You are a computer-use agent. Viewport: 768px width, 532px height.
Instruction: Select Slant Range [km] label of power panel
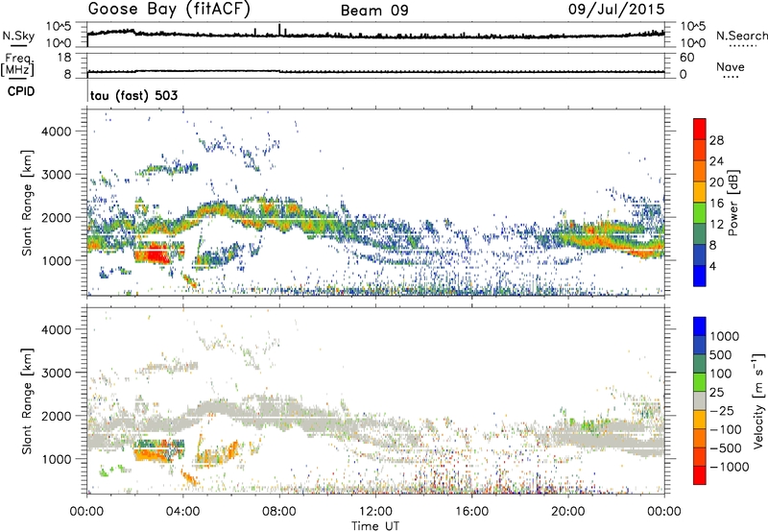(27, 204)
